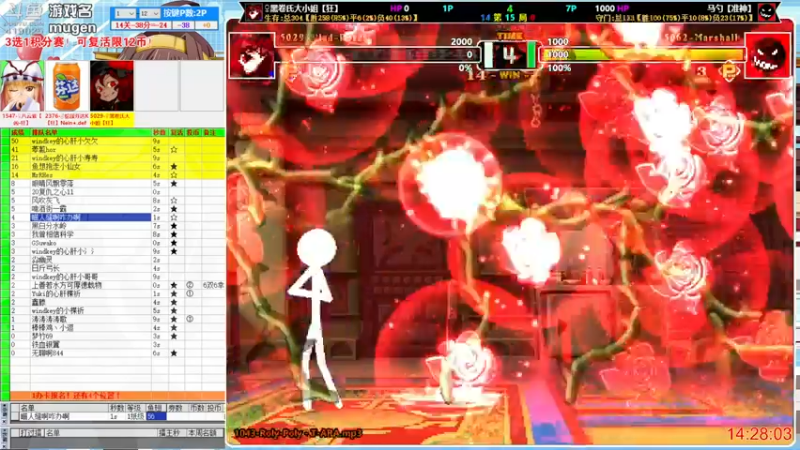Click the hollow star in the score 14 row
800x450 pixels.
coord(174,175)
